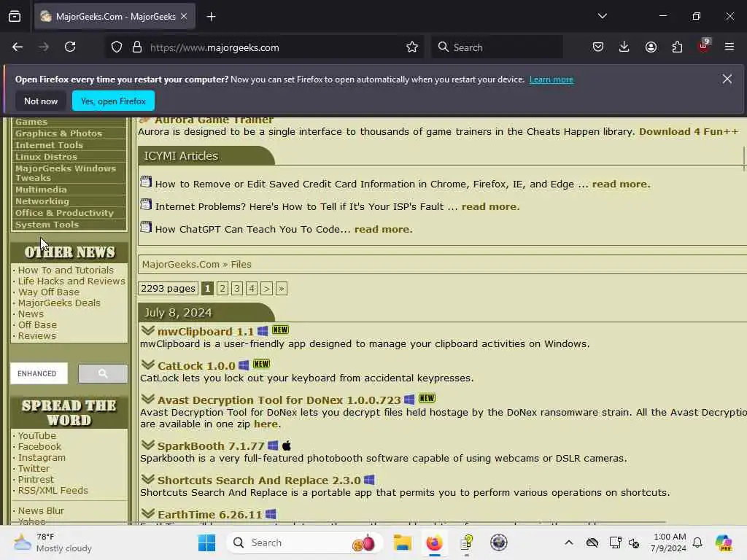Click the Apple icon beside SparkBooth
The height and width of the screenshot is (560, 747).
(x=286, y=446)
